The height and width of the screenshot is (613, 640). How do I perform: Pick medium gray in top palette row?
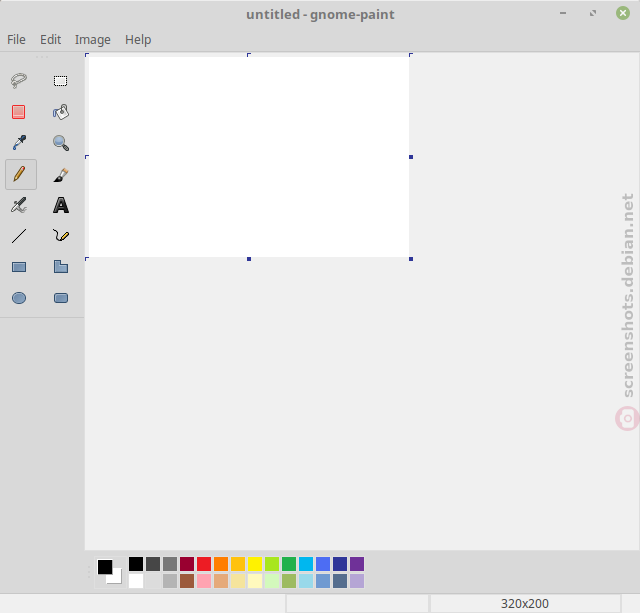point(170,564)
